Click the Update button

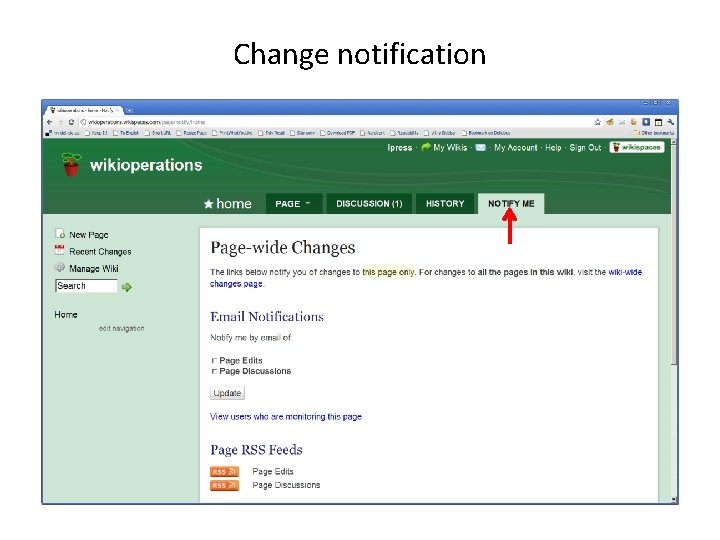click(227, 393)
